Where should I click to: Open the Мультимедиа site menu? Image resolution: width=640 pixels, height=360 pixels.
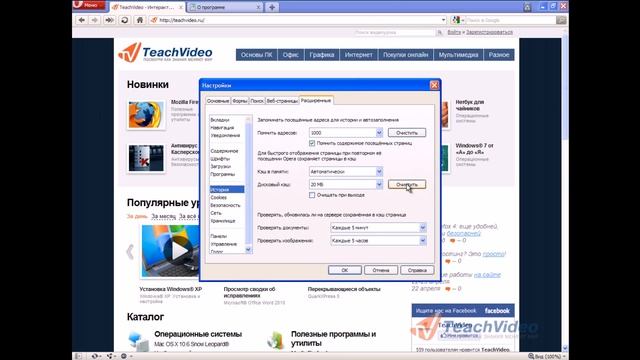[x=458, y=55]
